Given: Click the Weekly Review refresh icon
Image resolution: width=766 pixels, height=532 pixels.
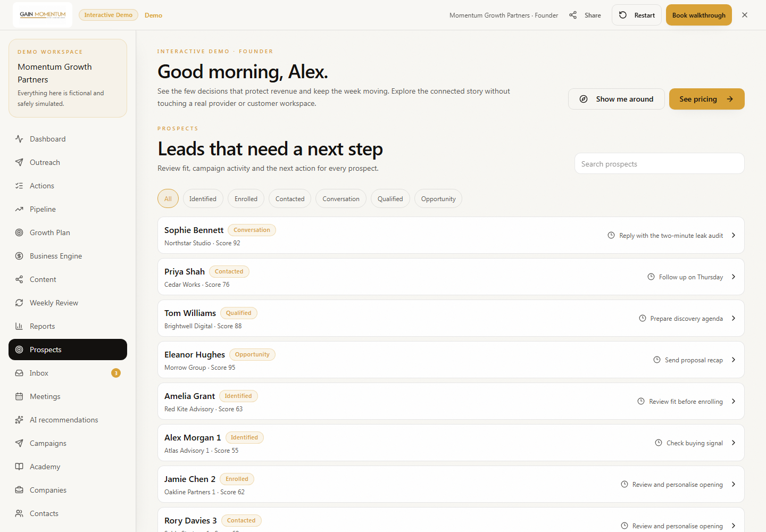Looking at the screenshot, I should click(x=19, y=303).
